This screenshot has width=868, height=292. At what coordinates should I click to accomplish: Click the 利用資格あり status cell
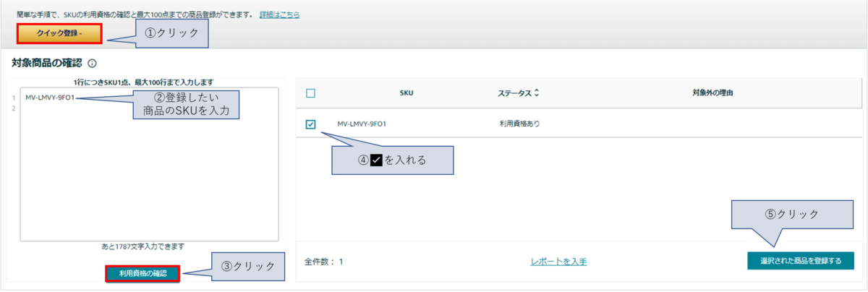[x=519, y=124]
